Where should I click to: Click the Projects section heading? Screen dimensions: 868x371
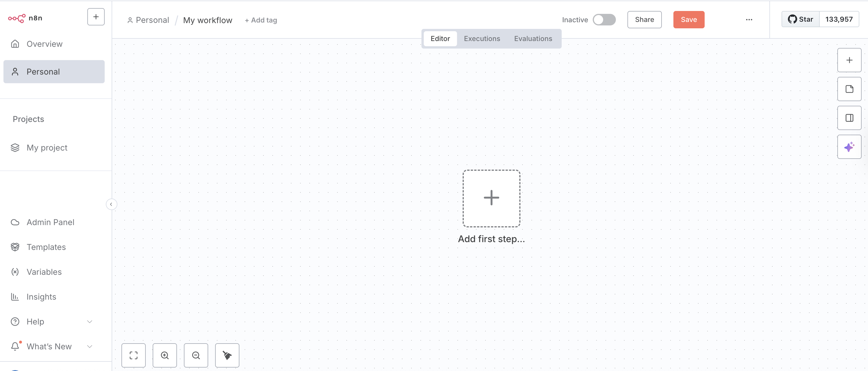(x=28, y=119)
